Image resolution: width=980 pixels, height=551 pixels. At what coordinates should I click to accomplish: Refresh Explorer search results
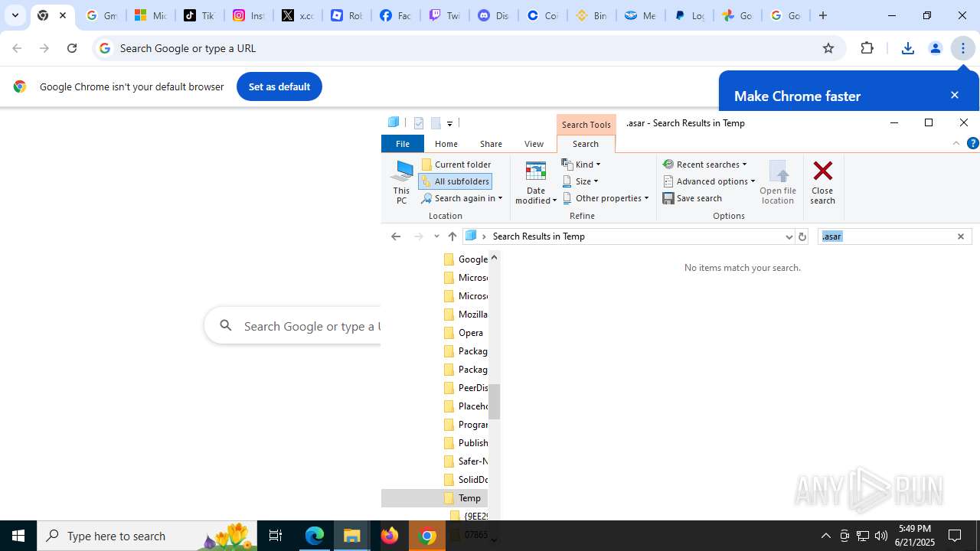pos(802,236)
